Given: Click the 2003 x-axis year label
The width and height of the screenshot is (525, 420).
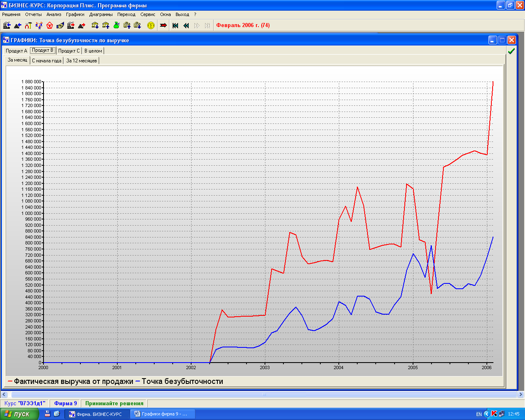Looking at the screenshot, I should tap(265, 367).
